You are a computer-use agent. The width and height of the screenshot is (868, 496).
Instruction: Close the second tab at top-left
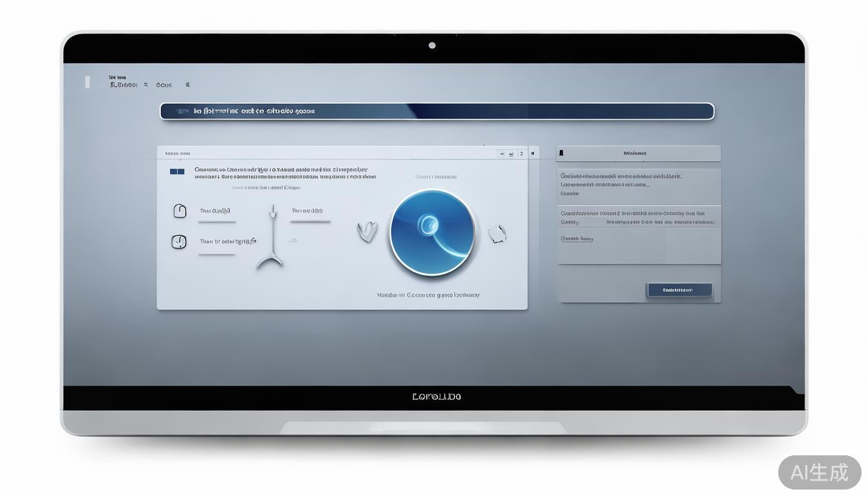click(187, 85)
